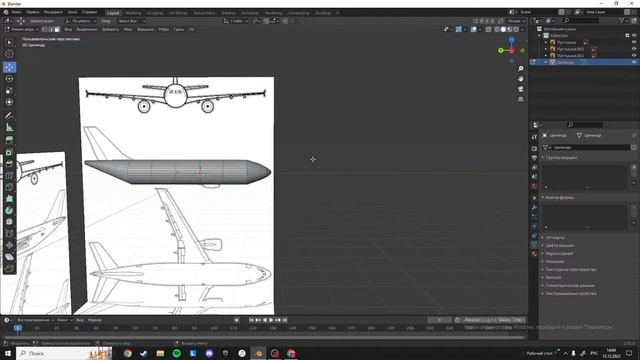The image size is (640, 360).
Task: Hide Collection with its eye icon
Action: 634,36
